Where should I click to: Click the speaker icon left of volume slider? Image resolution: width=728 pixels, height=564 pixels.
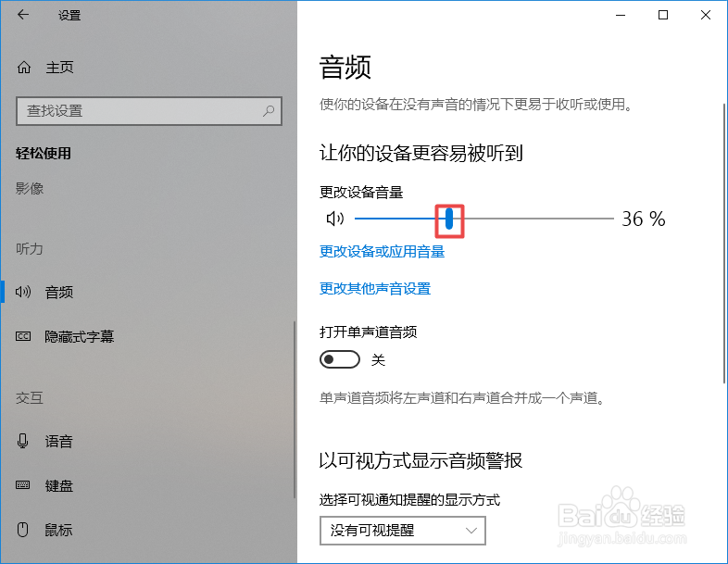coord(334,219)
